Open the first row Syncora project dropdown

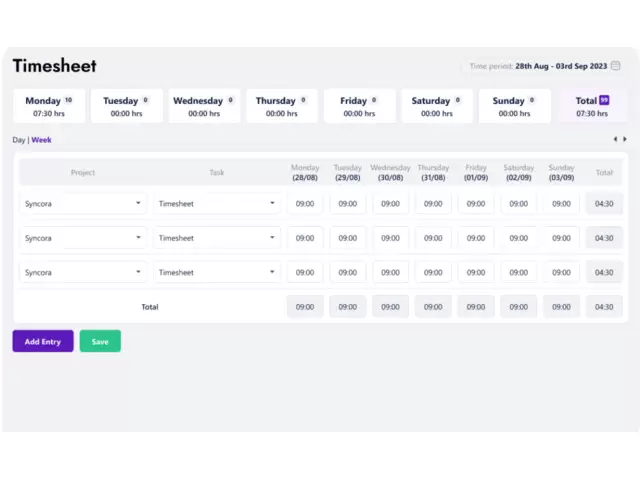(x=83, y=204)
